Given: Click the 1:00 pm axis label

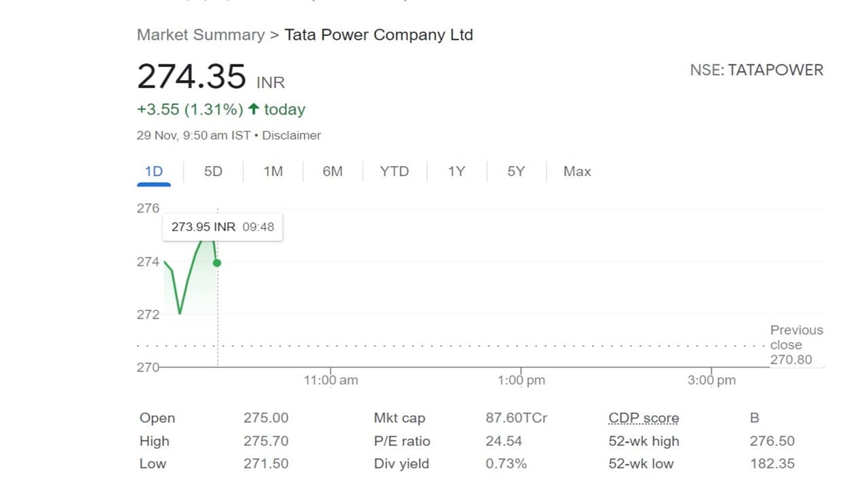Looking at the screenshot, I should 521,380.
